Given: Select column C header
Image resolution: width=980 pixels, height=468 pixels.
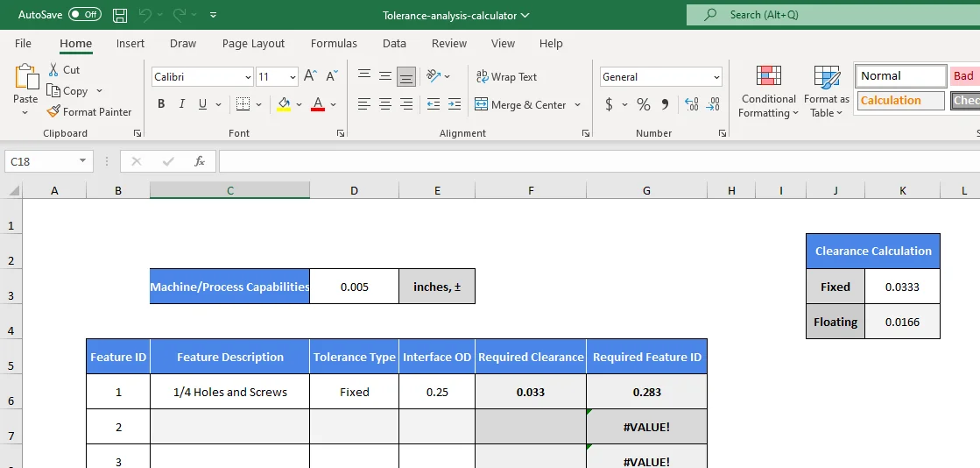Looking at the screenshot, I should (x=230, y=190).
